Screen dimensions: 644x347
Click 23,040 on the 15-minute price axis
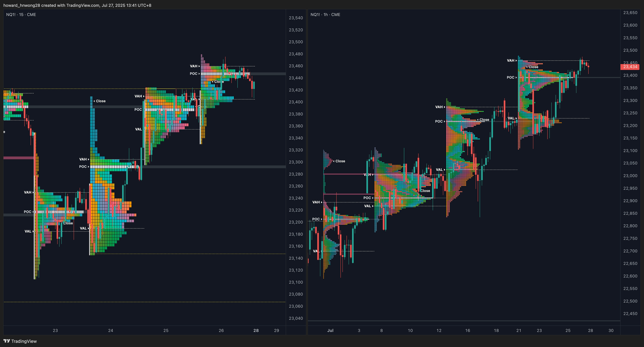click(x=296, y=318)
